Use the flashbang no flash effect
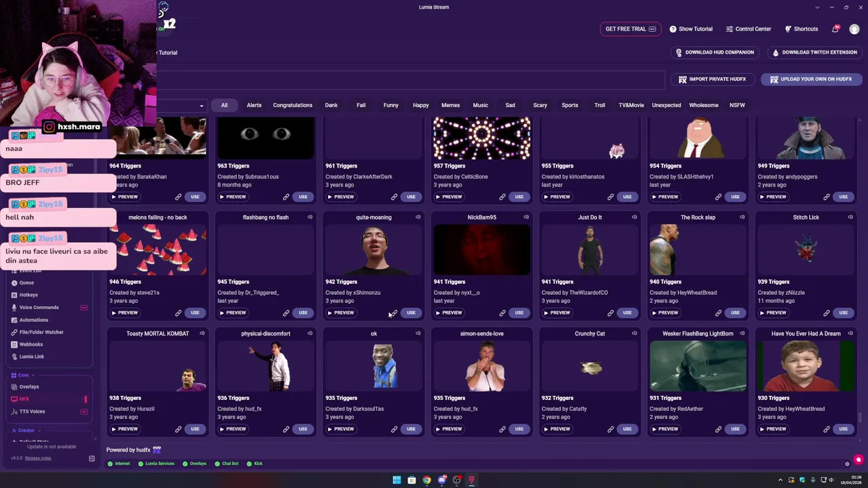Viewport: 868px width, 488px height. click(303, 313)
